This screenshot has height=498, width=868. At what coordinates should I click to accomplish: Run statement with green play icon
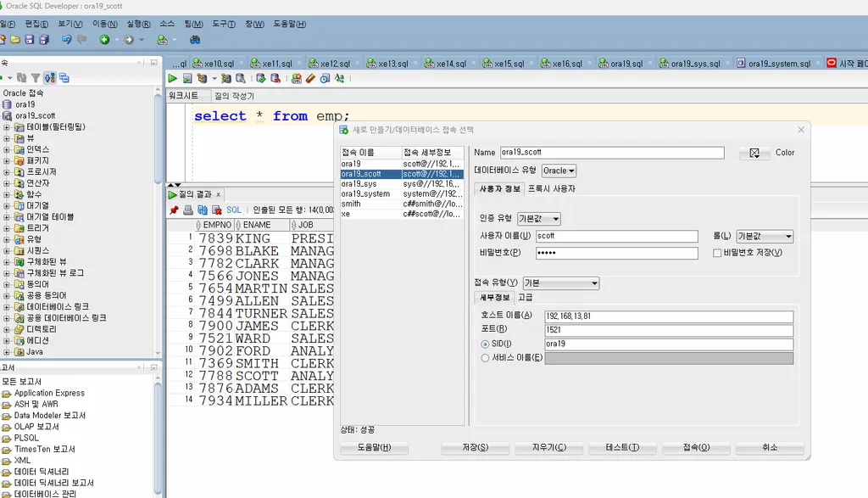pyautogui.click(x=173, y=79)
